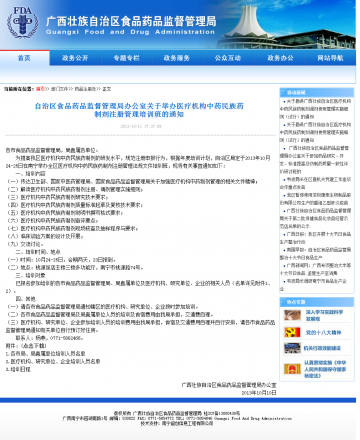Select the 政务服务 navigation tab
This screenshot has height=440, width=360.
pyautogui.click(x=177, y=58)
